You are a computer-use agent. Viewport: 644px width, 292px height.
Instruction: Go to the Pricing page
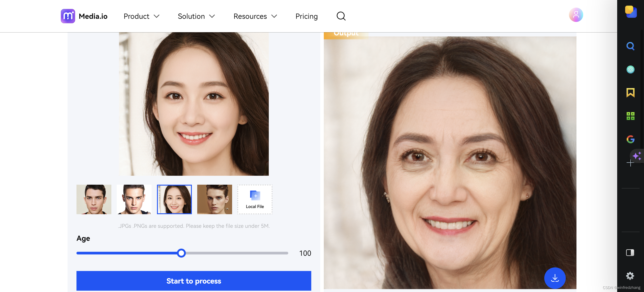pos(306,16)
